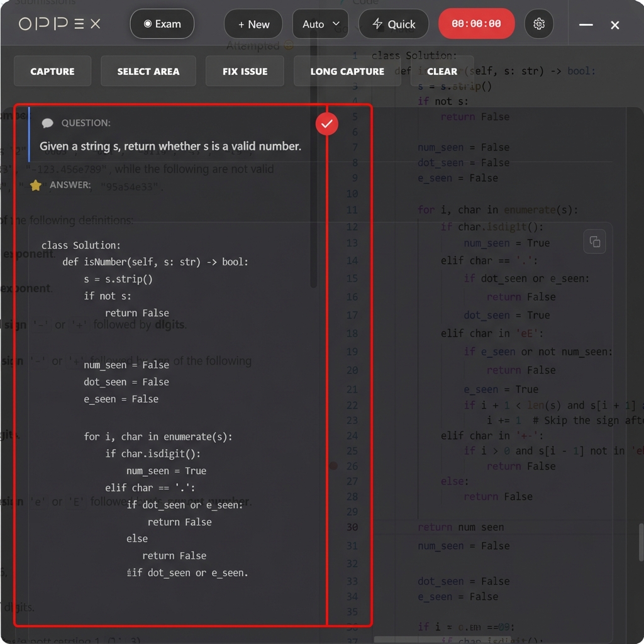The width and height of the screenshot is (644, 644).
Task: Click the red checkmark badge
Action: coord(326,124)
